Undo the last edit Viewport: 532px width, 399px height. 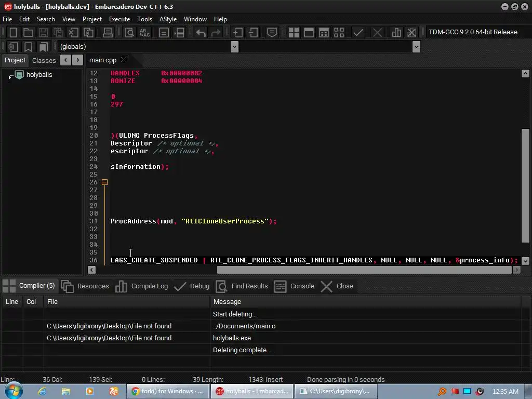coord(201,33)
